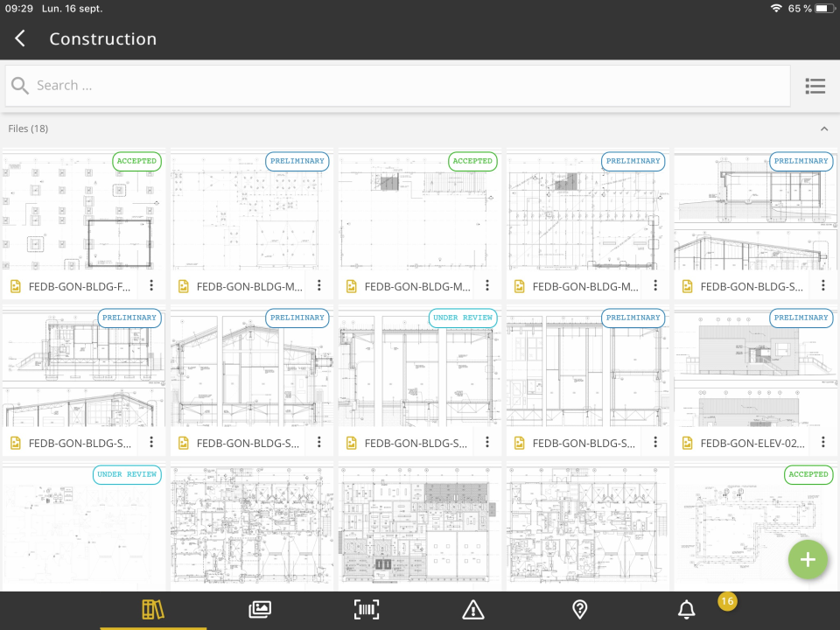Viewport: 840px width, 630px height.
Task: Open the barcode scanner tab
Action: (x=367, y=610)
